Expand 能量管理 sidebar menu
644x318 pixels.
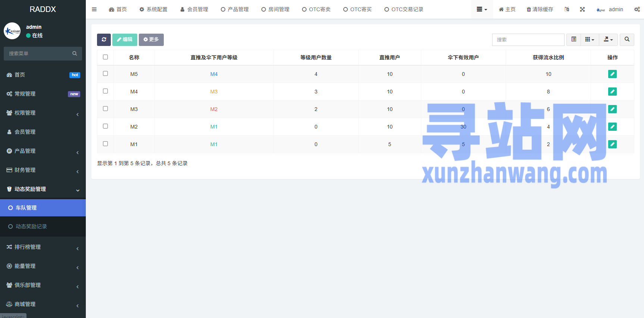coord(43,266)
